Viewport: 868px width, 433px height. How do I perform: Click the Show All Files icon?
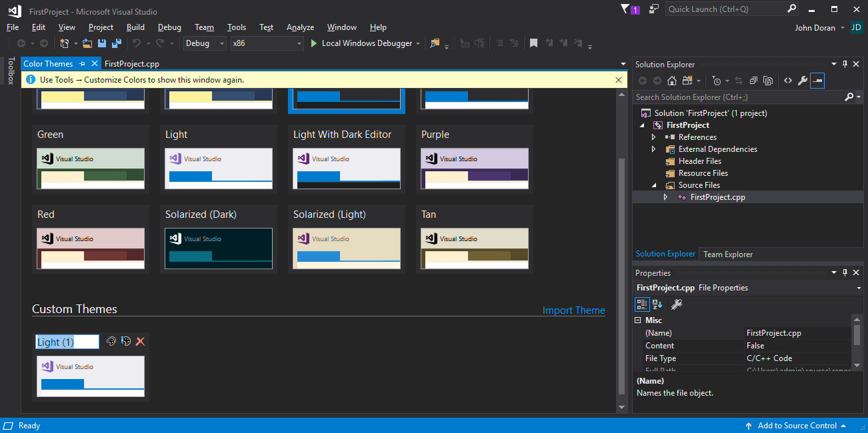[x=768, y=81]
